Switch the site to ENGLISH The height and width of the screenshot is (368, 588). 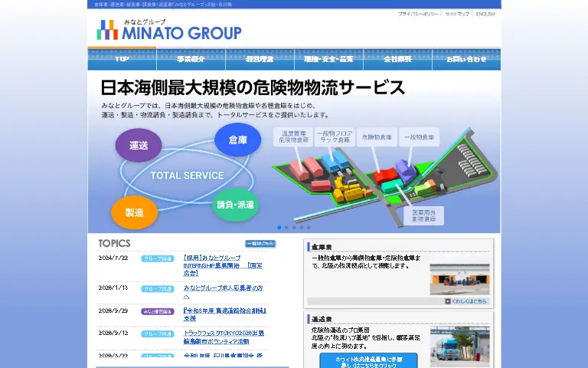485,14
